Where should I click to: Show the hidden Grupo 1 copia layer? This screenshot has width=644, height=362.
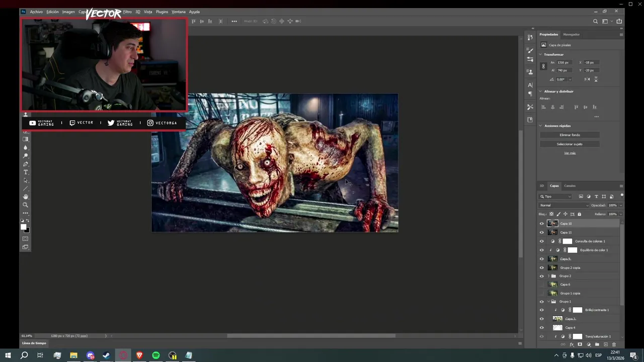point(542,293)
